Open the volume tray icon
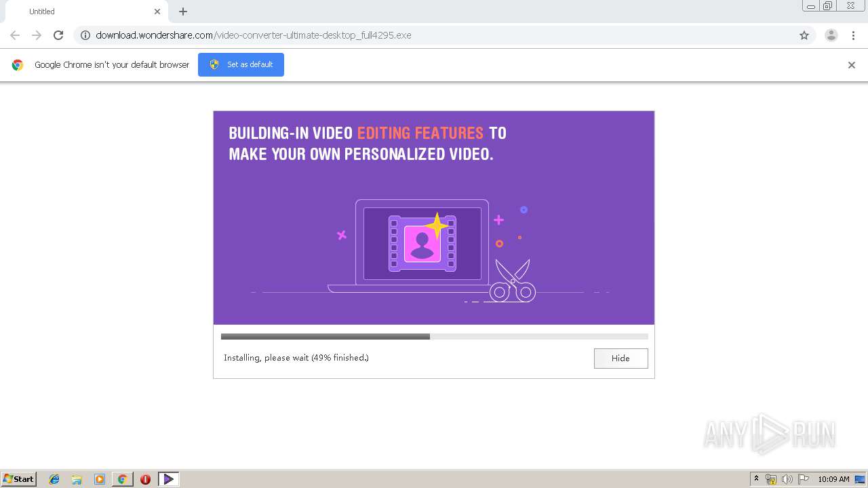Viewport: 868px width, 488px height. pos(787,479)
